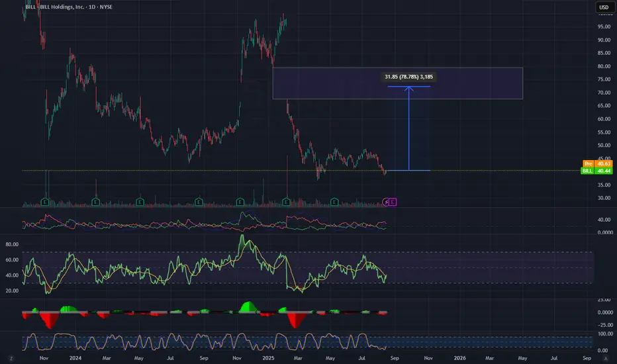Select the orange Pre 40.63 price label
Screen dimensions: 617x364
[x=598, y=163]
